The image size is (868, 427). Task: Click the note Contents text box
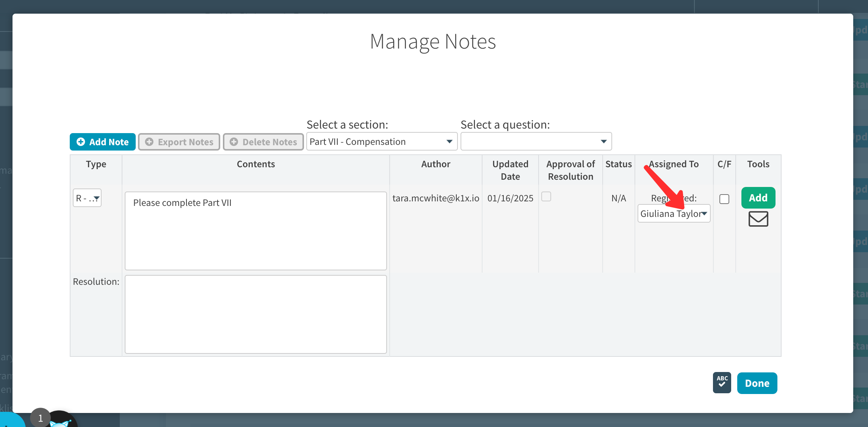coord(255,231)
